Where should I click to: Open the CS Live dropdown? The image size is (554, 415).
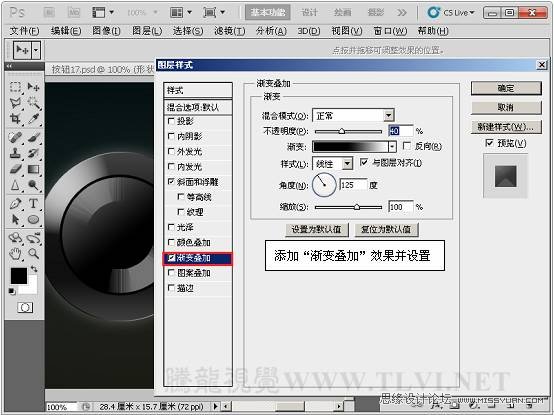click(x=451, y=13)
